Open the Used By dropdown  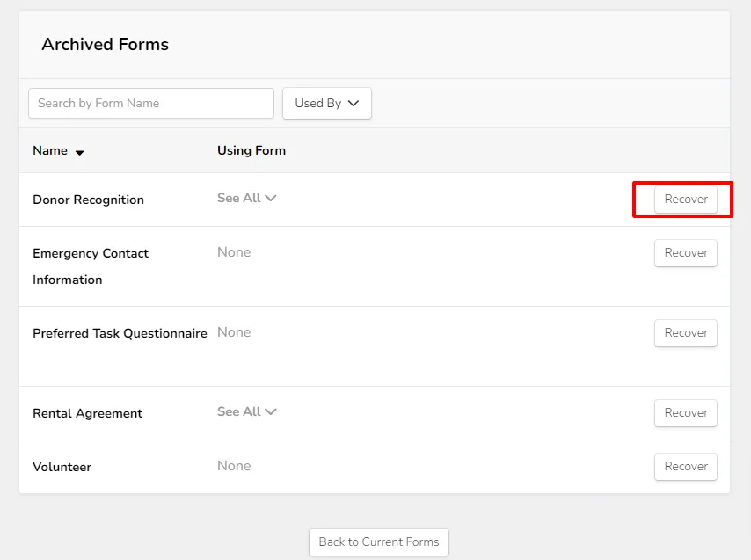326,103
